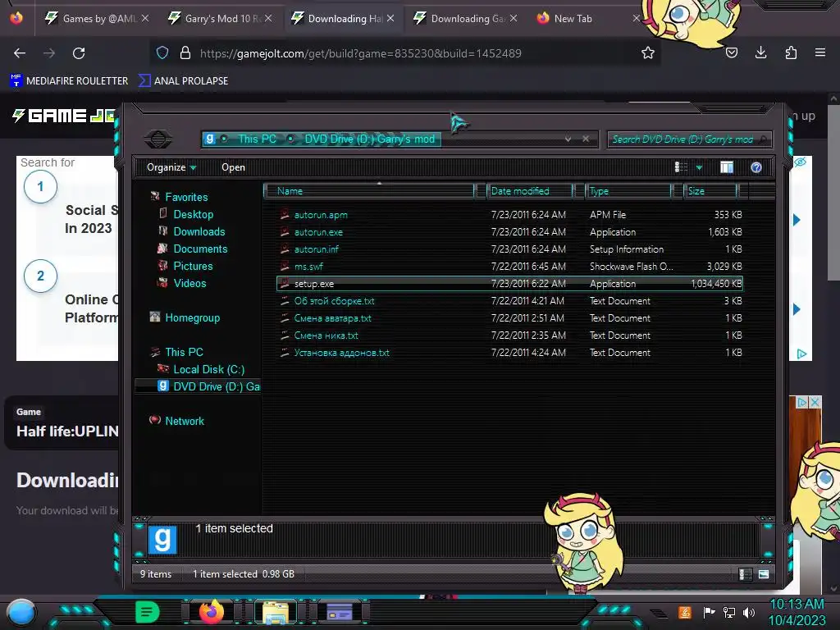Open Pictures folder in navigation pane
840x630 pixels.
tap(193, 266)
